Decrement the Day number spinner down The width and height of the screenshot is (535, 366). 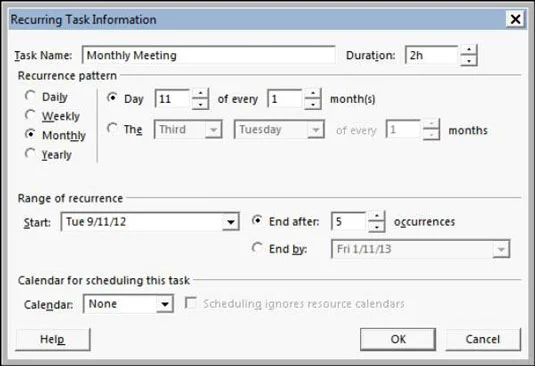point(200,104)
